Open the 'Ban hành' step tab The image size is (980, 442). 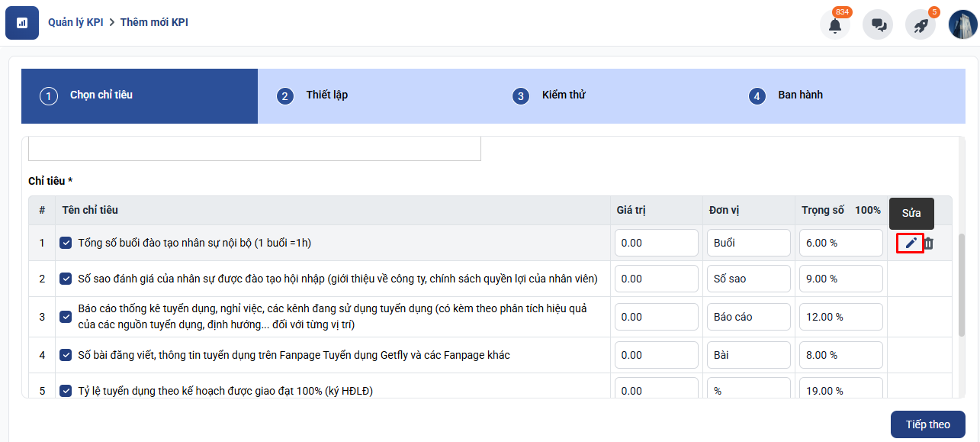click(799, 95)
